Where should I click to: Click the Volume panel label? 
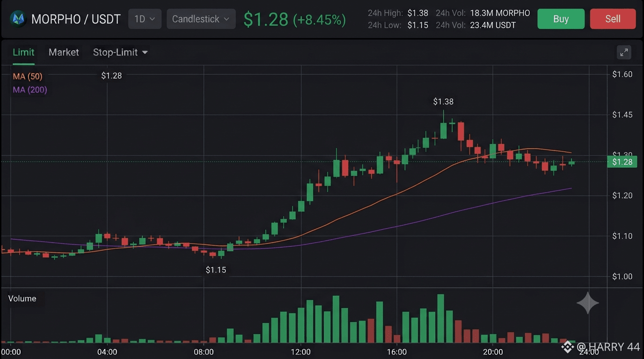click(x=22, y=298)
